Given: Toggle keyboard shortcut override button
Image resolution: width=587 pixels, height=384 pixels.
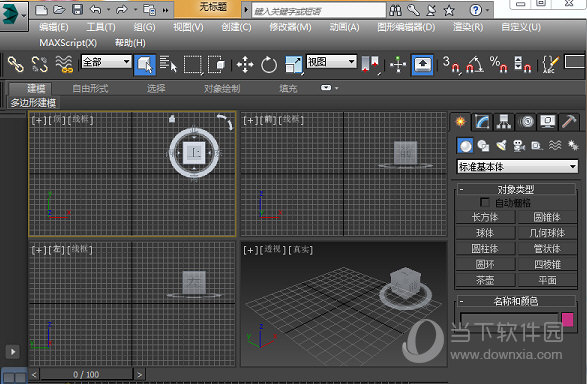Looking at the screenshot, I should click(423, 65).
